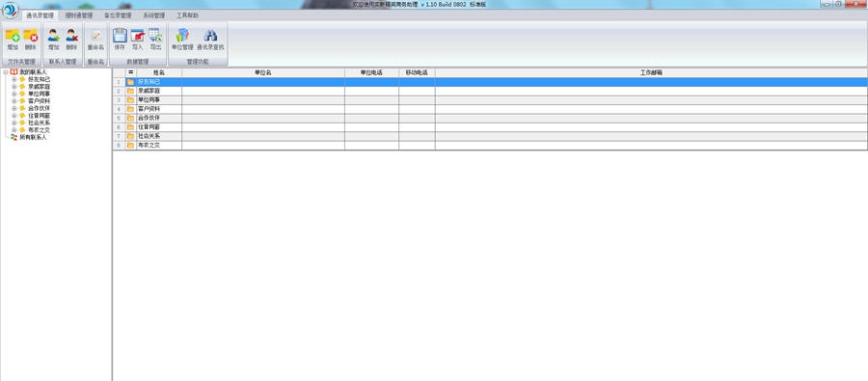Click the add contact person icon
The image size is (868, 381).
53,36
